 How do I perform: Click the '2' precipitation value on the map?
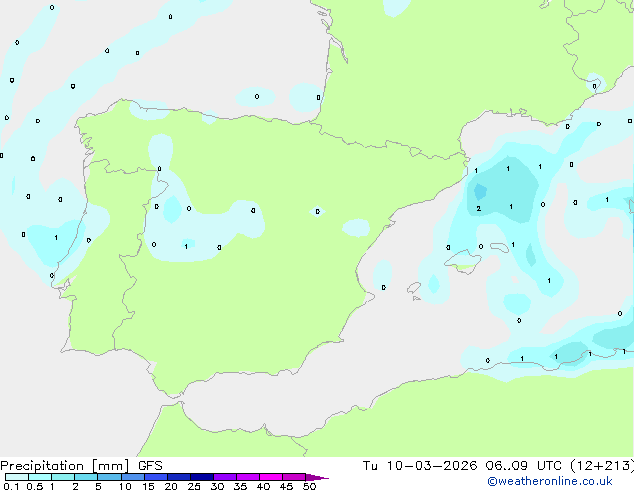pos(479,209)
